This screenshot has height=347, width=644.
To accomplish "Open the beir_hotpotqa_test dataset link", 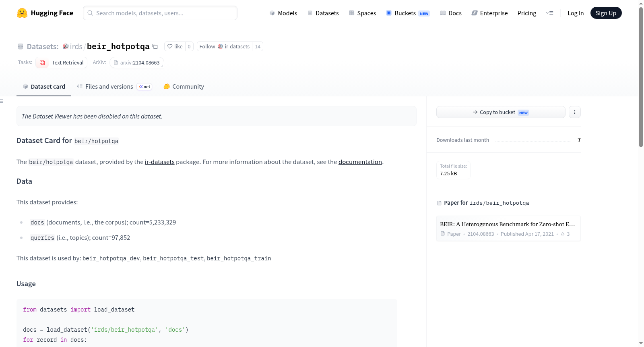I will pyautogui.click(x=173, y=258).
